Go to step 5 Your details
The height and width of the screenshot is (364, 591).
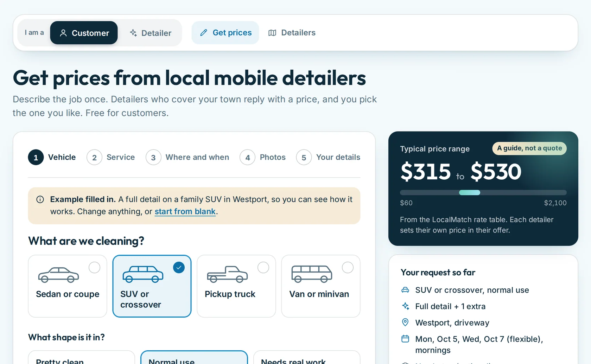click(x=328, y=157)
